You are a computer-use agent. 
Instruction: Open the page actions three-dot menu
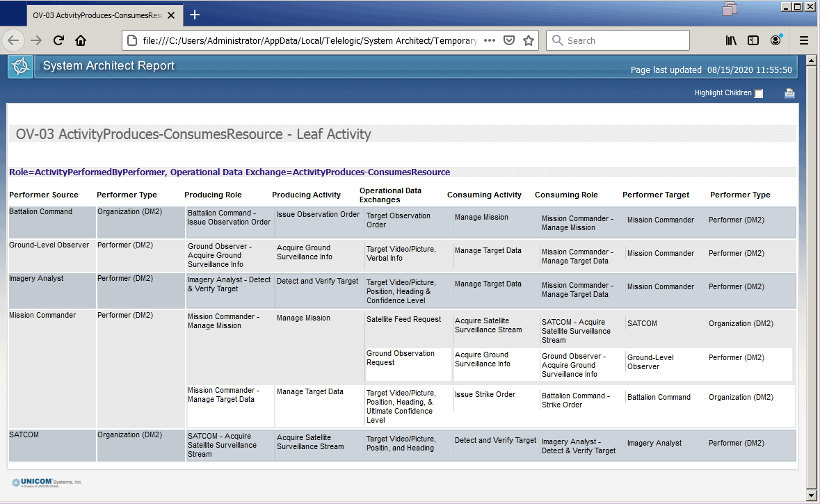[x=490, y=40]
